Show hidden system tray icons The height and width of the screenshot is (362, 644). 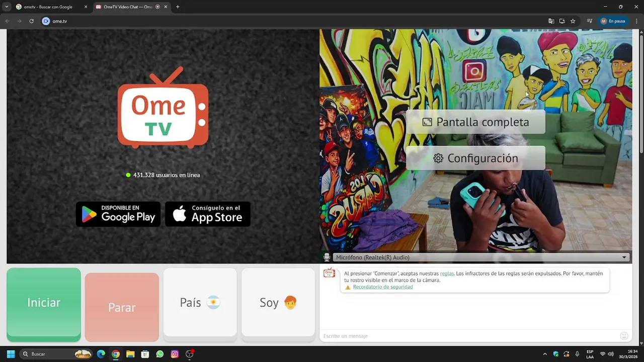[x=545, y=354]
